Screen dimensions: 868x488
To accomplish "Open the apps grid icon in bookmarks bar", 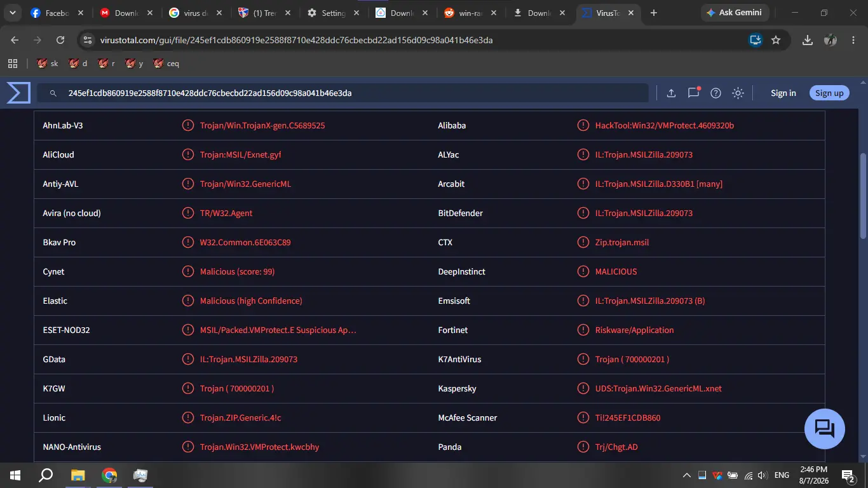I will [x=12, y=64].
